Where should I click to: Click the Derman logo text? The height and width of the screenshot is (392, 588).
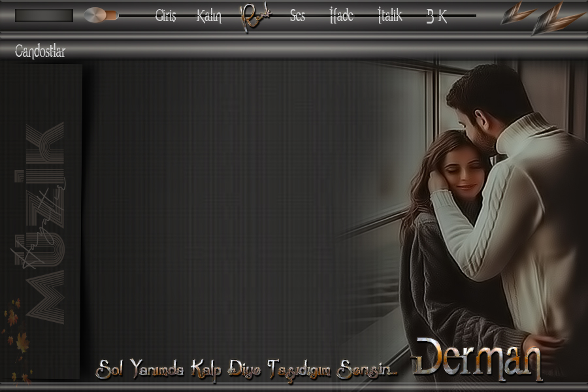click(x=478, y=358)
